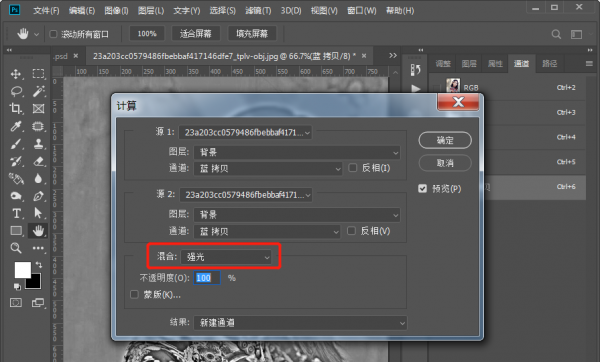Toggle Quick Mask mode

tap(16, 303)
